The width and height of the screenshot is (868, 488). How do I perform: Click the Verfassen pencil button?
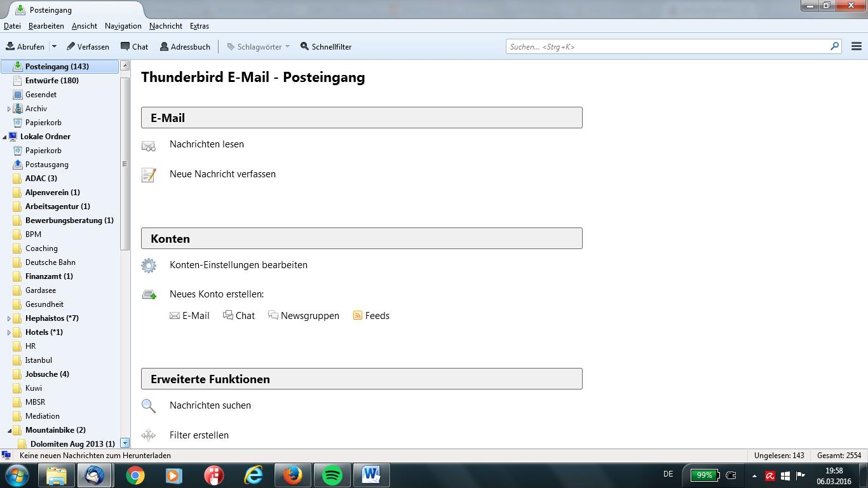coord(88,46)
